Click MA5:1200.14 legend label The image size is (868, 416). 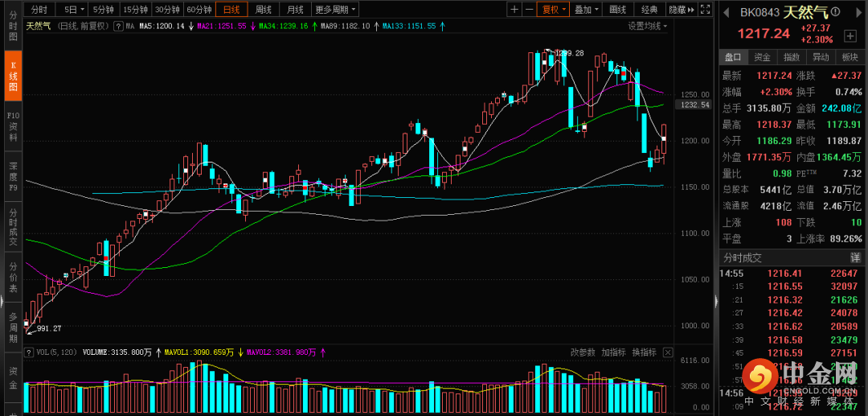click(x=162, y=26)
